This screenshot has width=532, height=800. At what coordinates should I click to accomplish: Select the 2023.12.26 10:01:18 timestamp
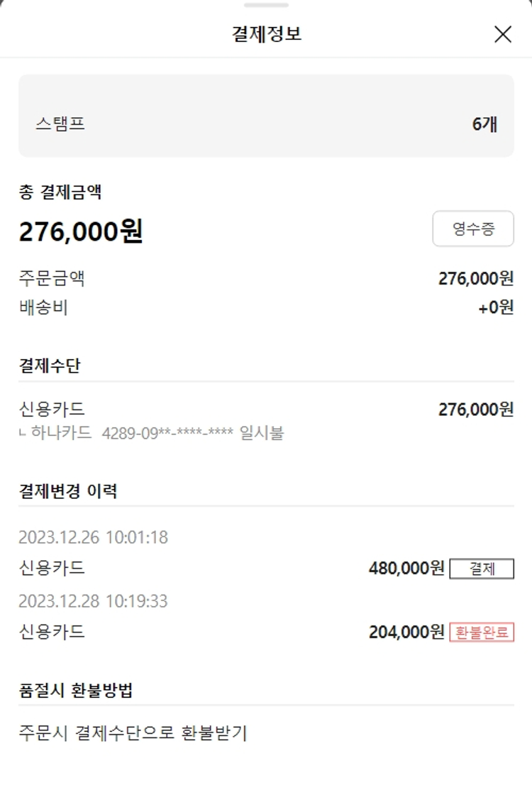click(x=94, y=537)
